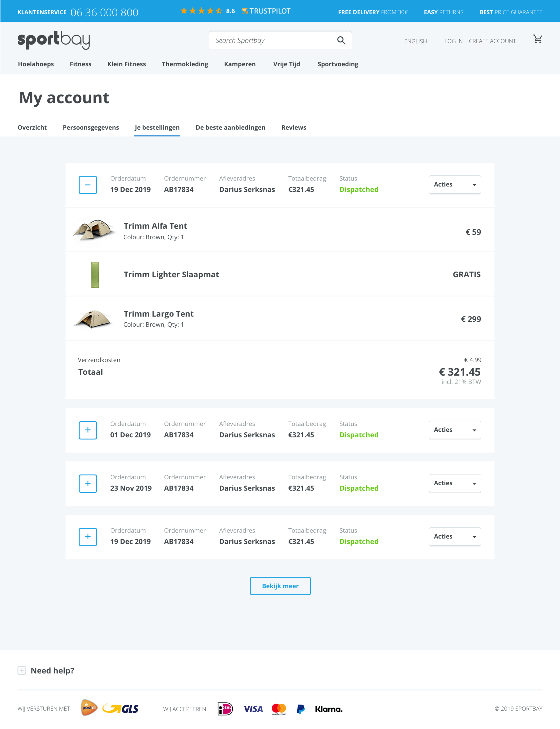The width and height of the screenshot is (560, 729).
Task: Click the Create Account link
Action: click(492, 41)
